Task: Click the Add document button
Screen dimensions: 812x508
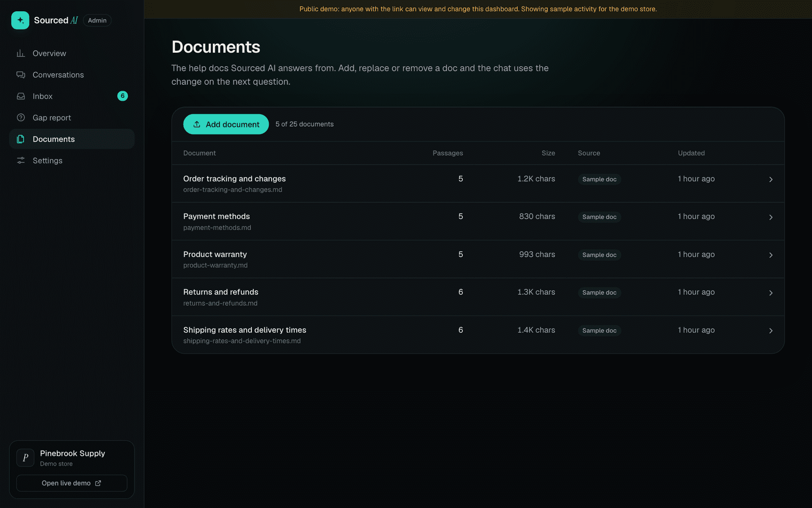Action: tap(226, 124)
